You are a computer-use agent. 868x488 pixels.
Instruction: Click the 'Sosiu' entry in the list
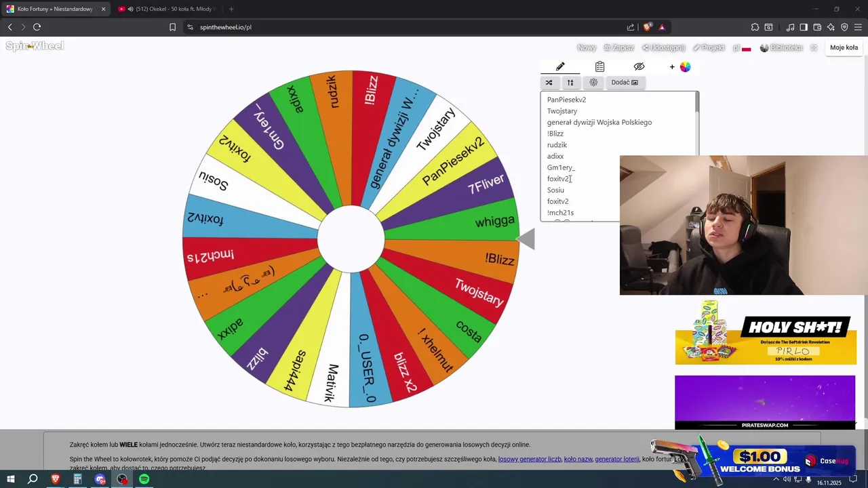coord(555,190)
